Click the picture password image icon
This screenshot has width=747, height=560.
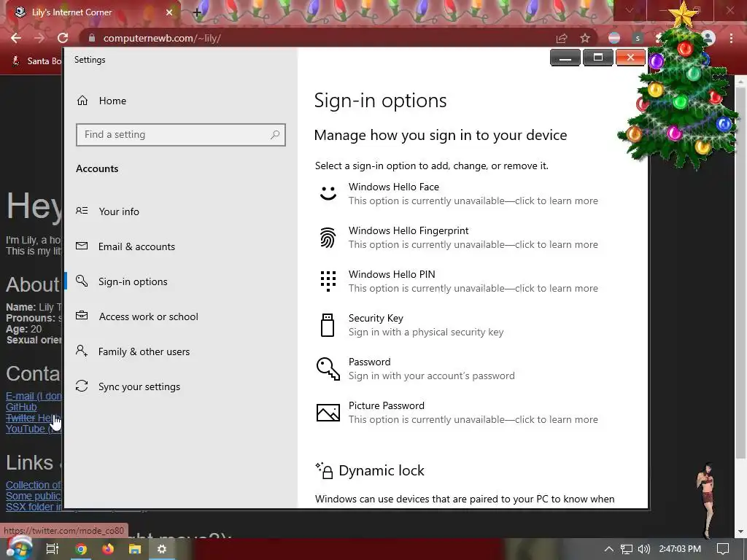(328, 413)
